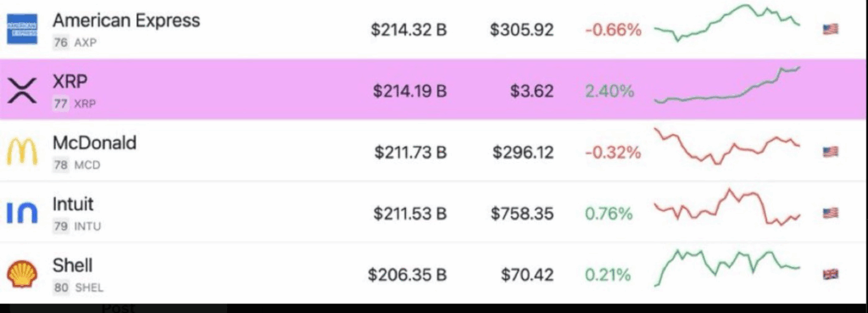Click the American Express logo icon

coord(22,29)
